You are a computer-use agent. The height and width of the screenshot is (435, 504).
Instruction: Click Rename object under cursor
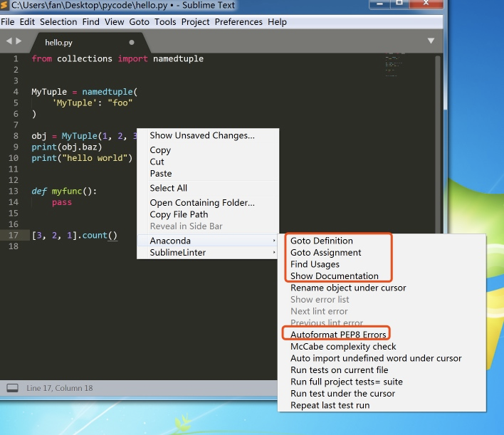pos(382,288)
